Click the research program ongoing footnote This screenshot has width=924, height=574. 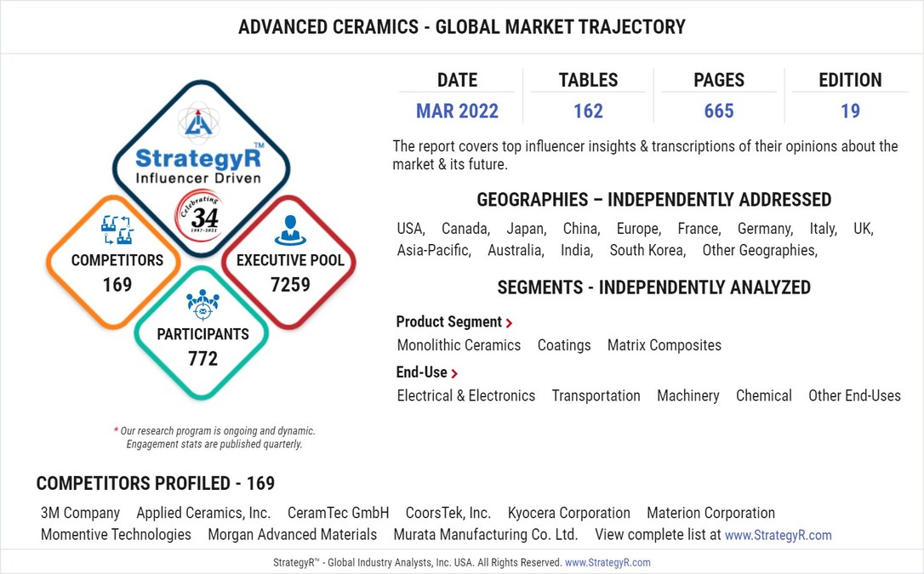click(214, 437)
